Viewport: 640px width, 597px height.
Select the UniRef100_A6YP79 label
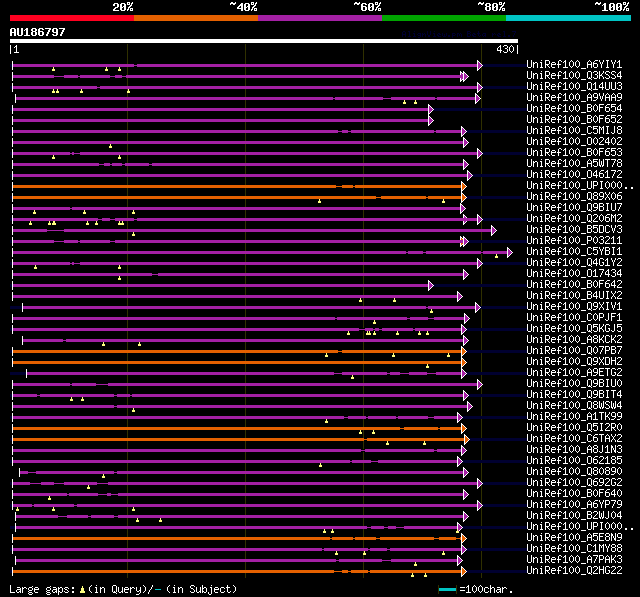(x=574, y=505)
